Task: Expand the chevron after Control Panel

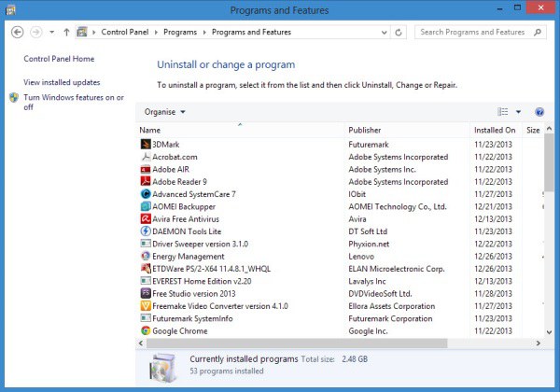Action: click(x=156, y=32)
